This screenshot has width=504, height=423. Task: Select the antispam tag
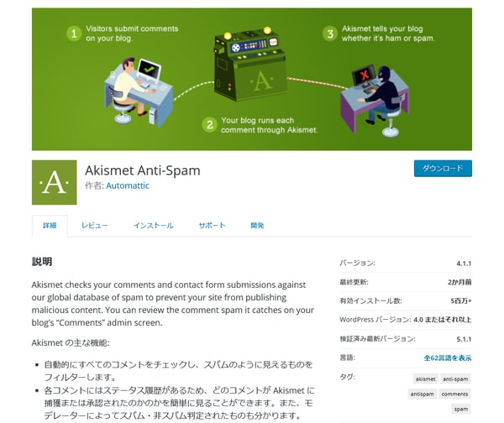tap(422, 394)
